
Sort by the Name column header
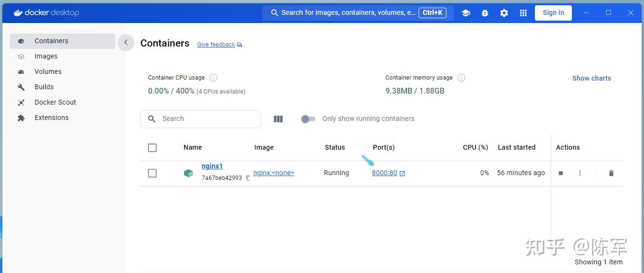tap(193, 148)
